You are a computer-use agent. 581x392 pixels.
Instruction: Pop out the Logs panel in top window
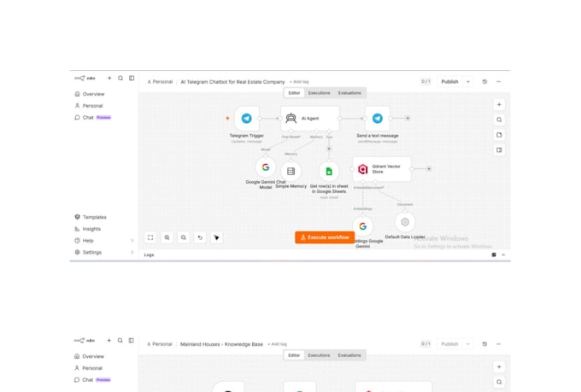pyautogui.click(x=494, y=255)
